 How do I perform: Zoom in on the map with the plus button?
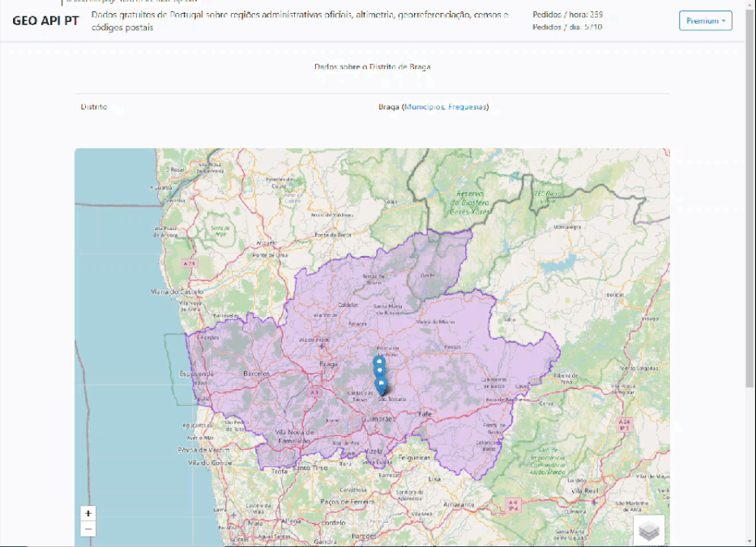point(88,513)
